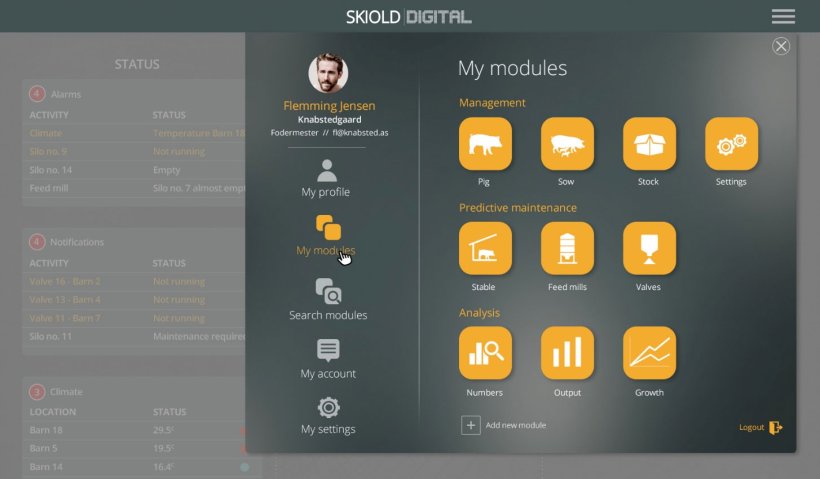
Task: Select 'Valve 11 - Barn 7' notification
Action: 134,318
